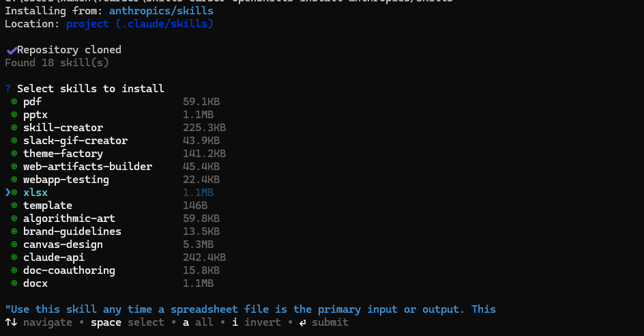Toggle web-artifacts-builder selection circle
The image size is (644, 336).
coord(14,167)
